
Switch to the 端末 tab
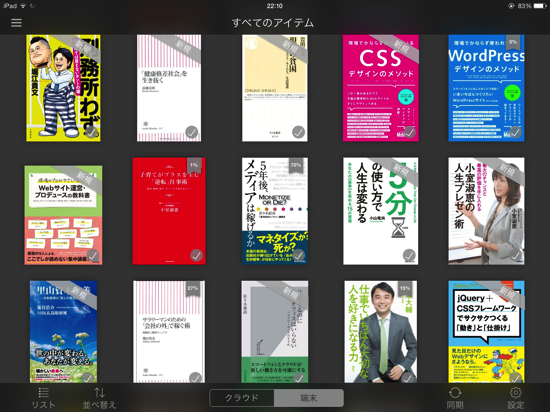[x=309, y=398]
